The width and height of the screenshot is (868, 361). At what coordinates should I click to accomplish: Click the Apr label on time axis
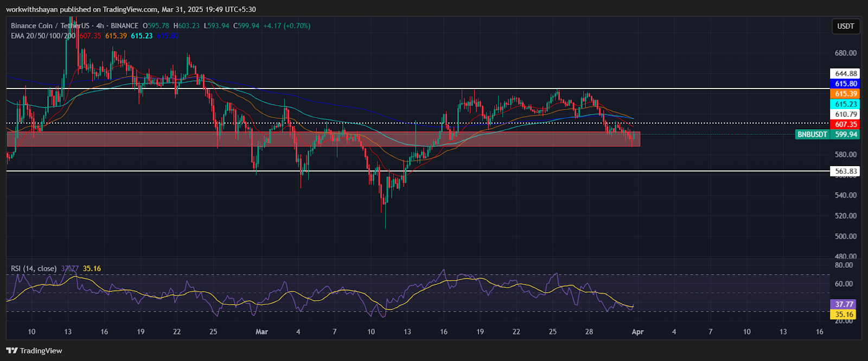click(x=637, y=332)
